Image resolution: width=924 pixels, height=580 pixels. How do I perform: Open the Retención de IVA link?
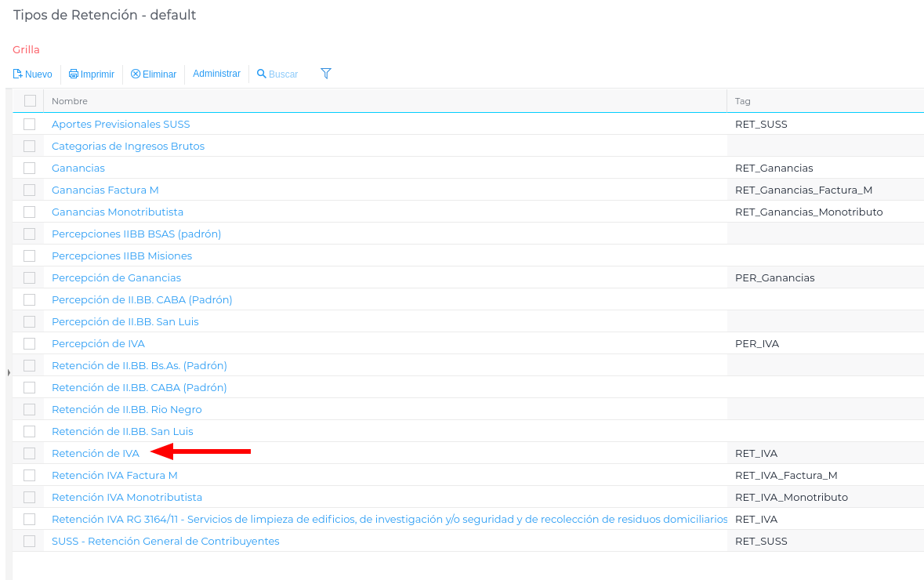(96, 453)
